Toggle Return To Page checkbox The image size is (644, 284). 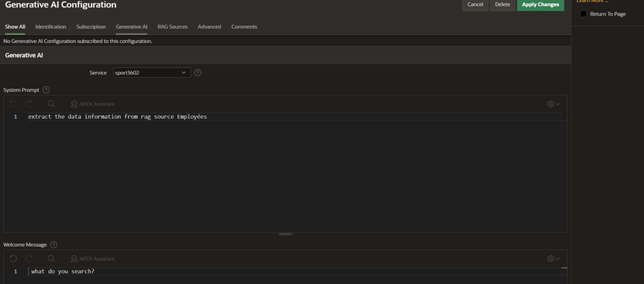click(583, 14)
